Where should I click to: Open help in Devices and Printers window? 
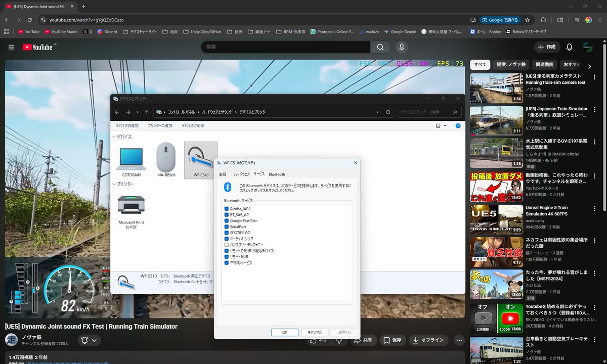click(x=458, y=125)
